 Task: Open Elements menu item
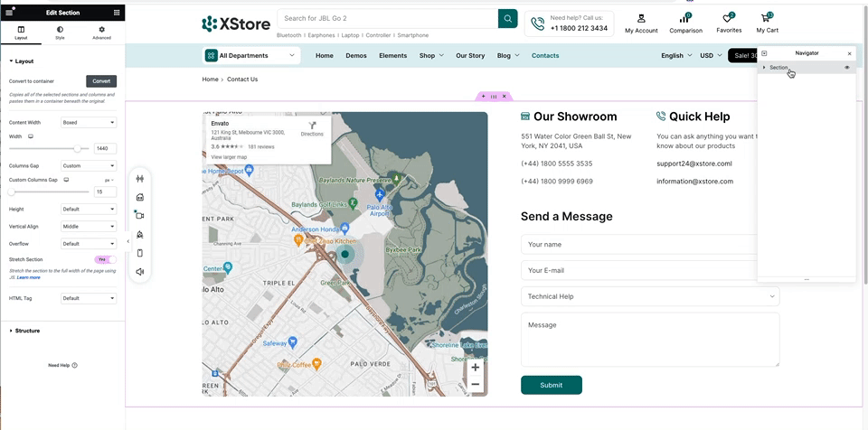[x=393, y=55]
